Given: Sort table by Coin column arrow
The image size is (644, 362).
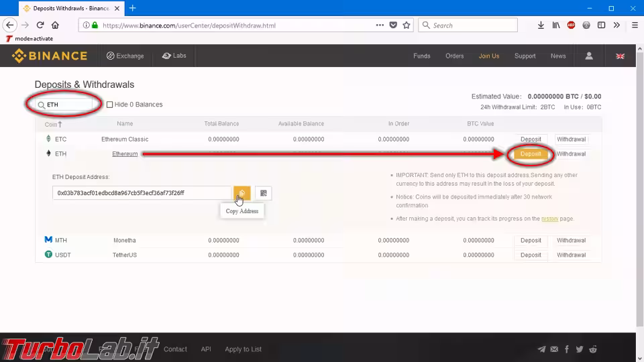Looking at the screenshot, I should [60, 124].
